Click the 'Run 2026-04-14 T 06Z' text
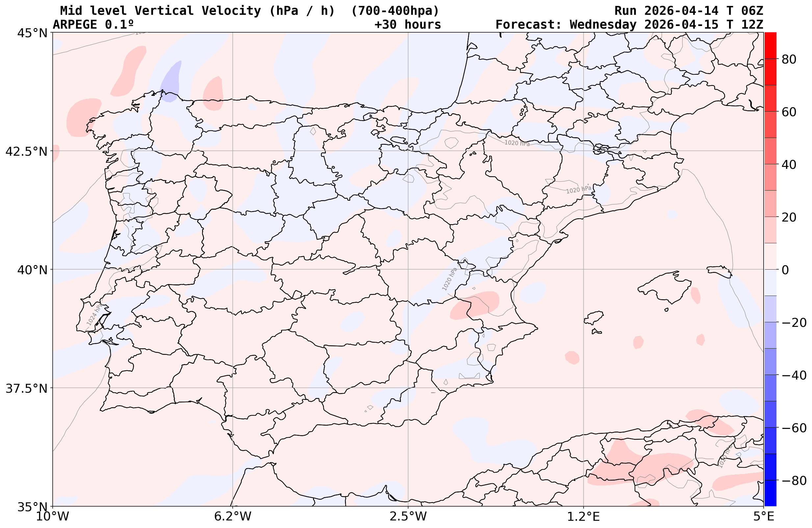812x528 pixels. coord(689,11)
